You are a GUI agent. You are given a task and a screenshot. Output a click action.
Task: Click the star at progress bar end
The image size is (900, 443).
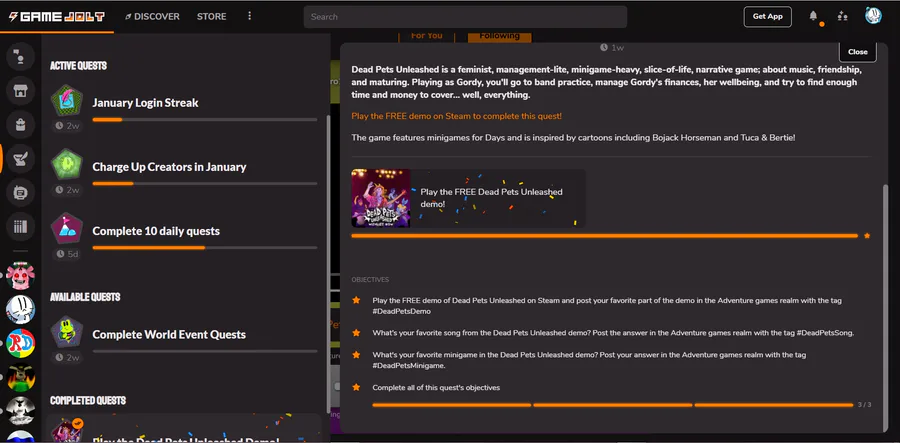click(867, 236)
